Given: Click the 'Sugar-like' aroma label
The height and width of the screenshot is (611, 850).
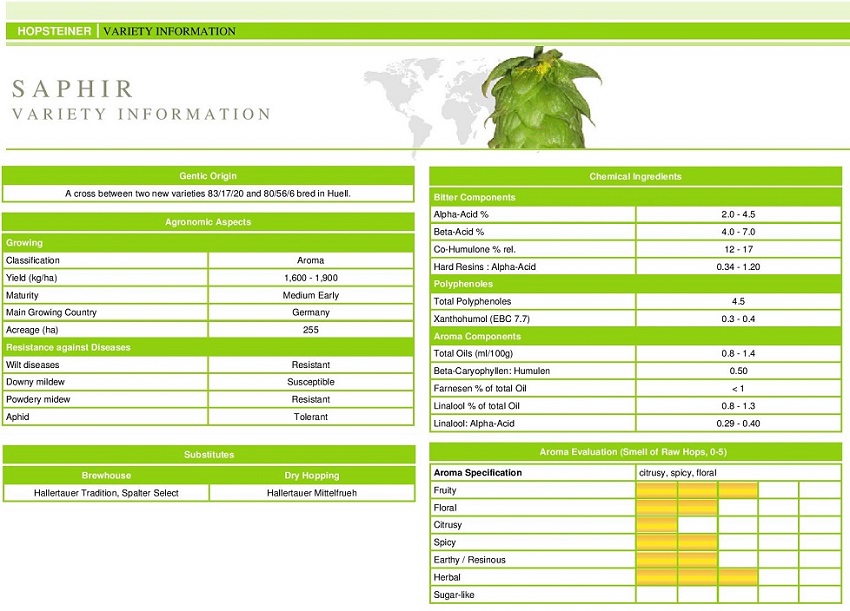Looking at the screenshot, I should (x=454, y=595).
